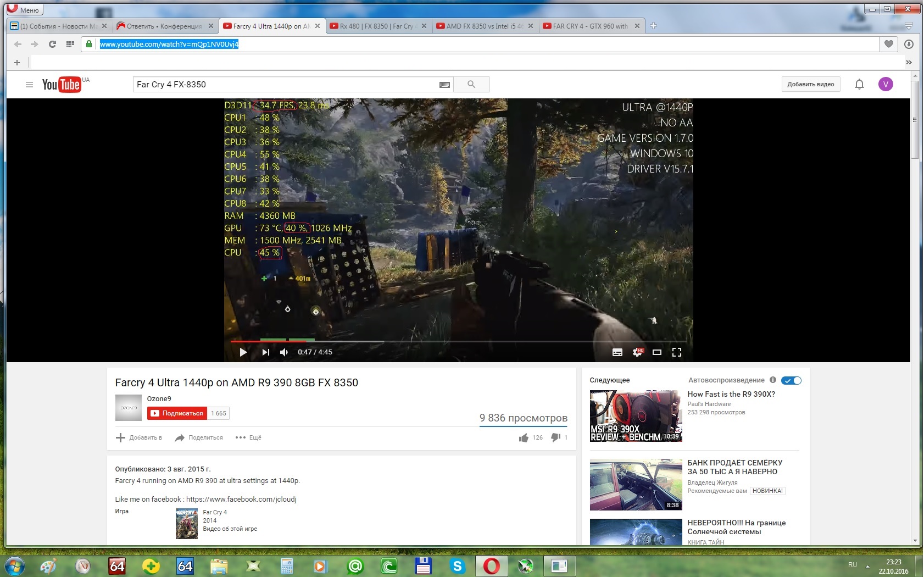
Task: Reload the current page
Action: click(52, 44)
